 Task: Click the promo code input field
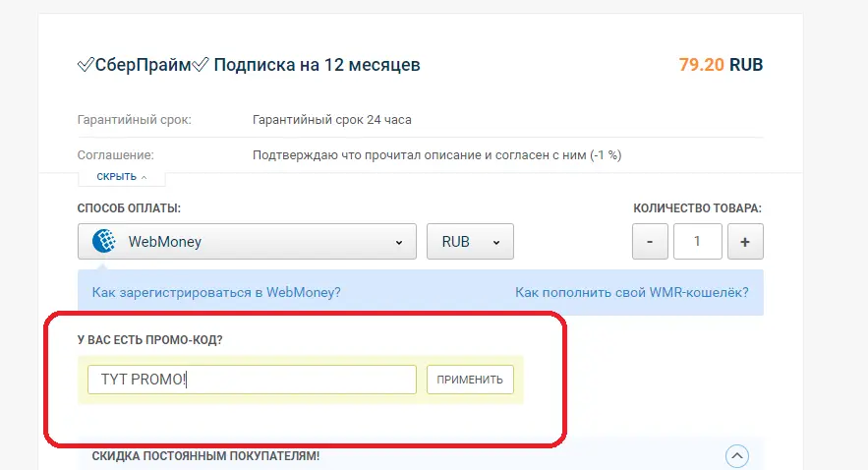point(252,380)
